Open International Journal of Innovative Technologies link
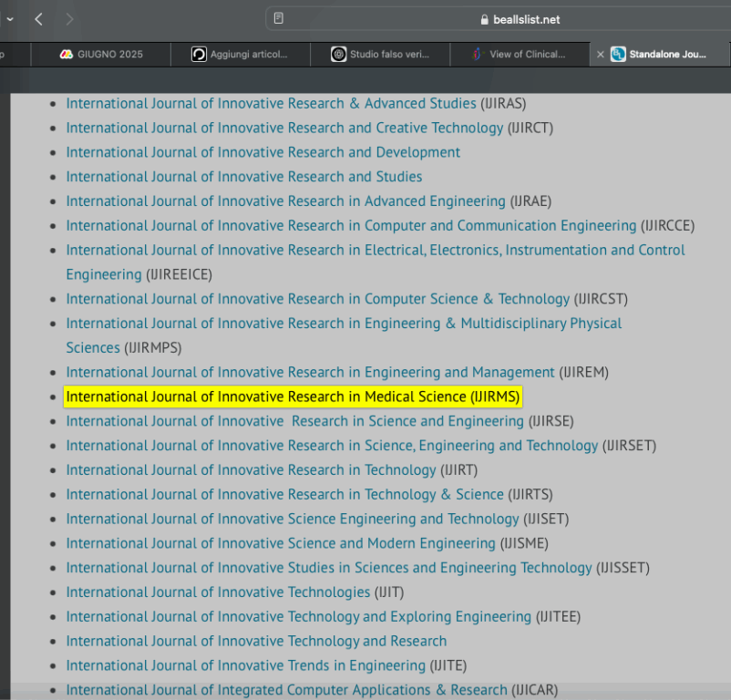Screen dimensions: 731x700 point(218,592)
